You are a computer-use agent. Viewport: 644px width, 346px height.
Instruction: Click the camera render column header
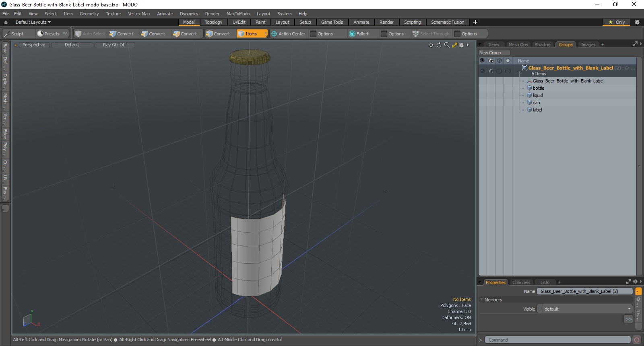[491, 60]
